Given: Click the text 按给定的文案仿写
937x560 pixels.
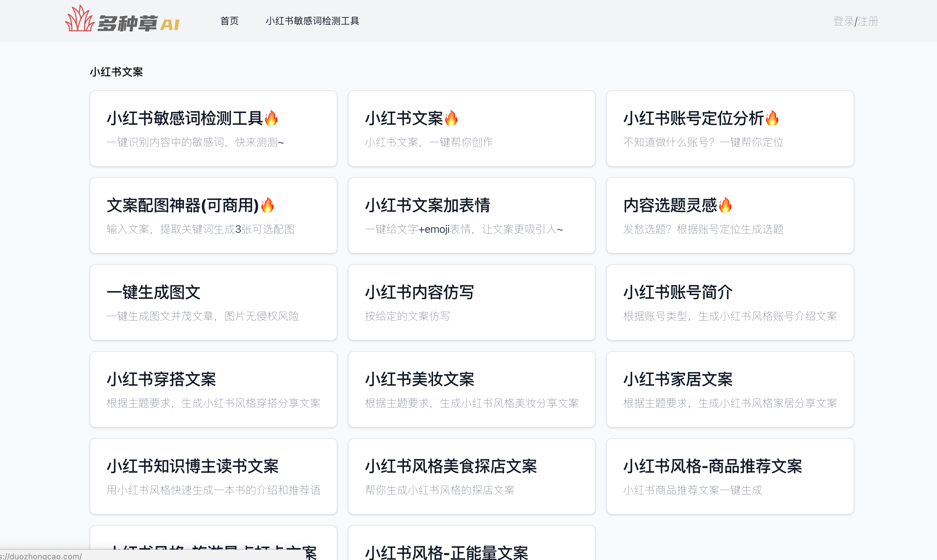Looking at the screenshot, I should coord(407,316).
